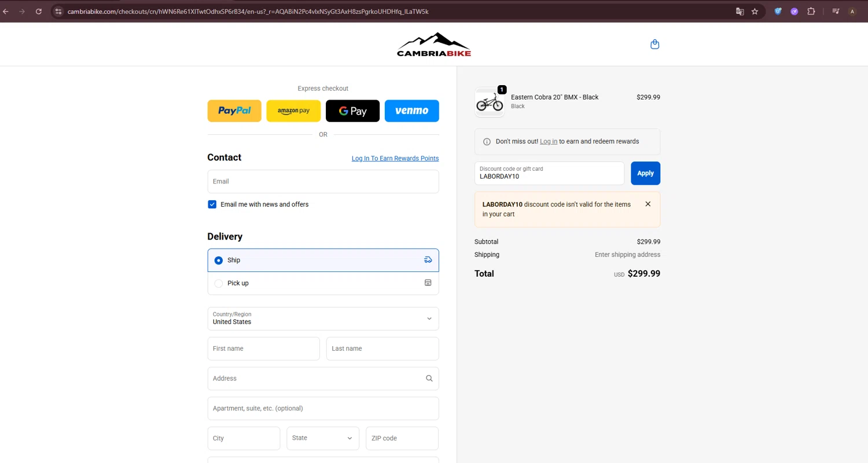Uncheck Email me with news and offers
Image resolution: width=868 pixels, height=463 pixels.
pyautogui.click(x=212, y=204)
